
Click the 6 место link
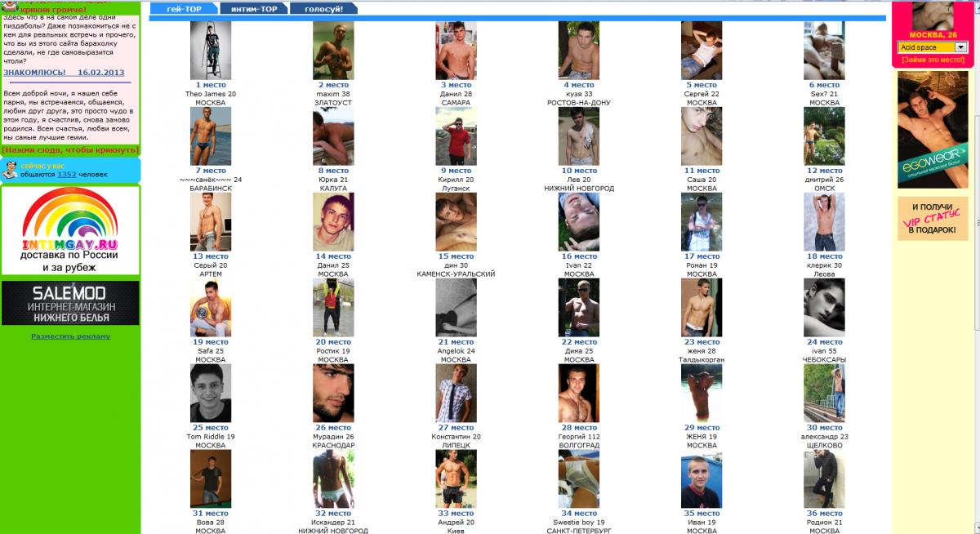click(824, 85)
